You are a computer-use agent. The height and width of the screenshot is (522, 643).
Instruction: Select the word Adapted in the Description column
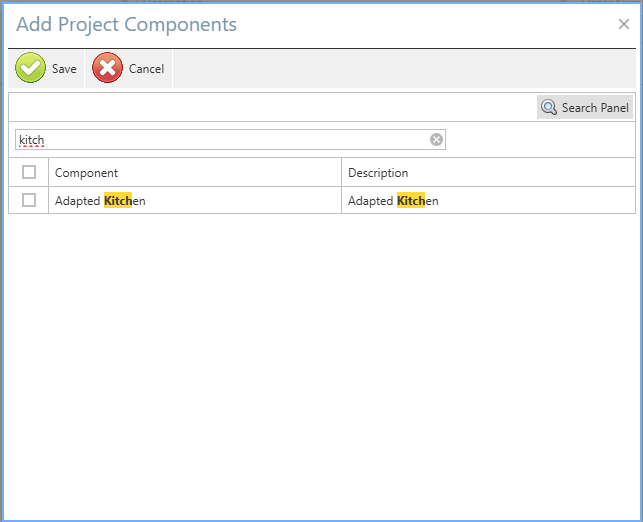370,201
